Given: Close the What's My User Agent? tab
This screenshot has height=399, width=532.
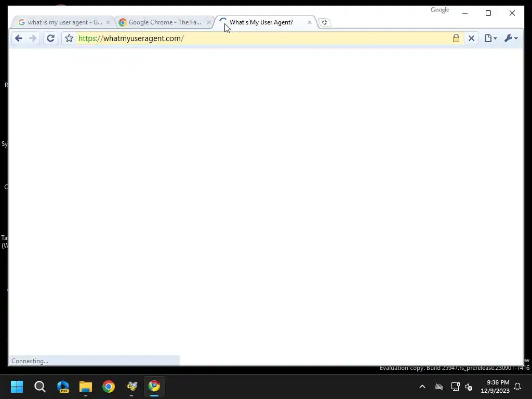Looking at the screenshot, I should pos(310,22).
